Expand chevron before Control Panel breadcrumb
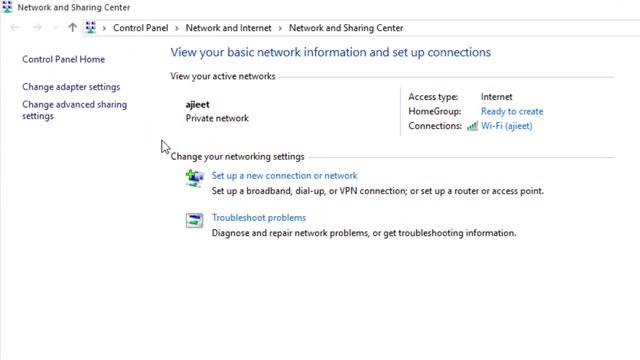Image resolution: width=640 pixels, height=360 pixels. tap(104, 28)
